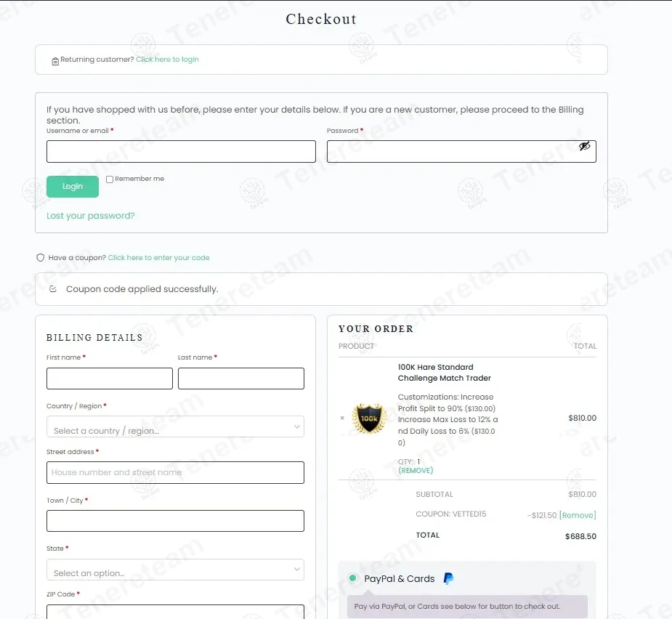The width and height of the screenshot is (672, 619).
Task: Open 'Click here to login' link
Action: click(x=167, y=60)
